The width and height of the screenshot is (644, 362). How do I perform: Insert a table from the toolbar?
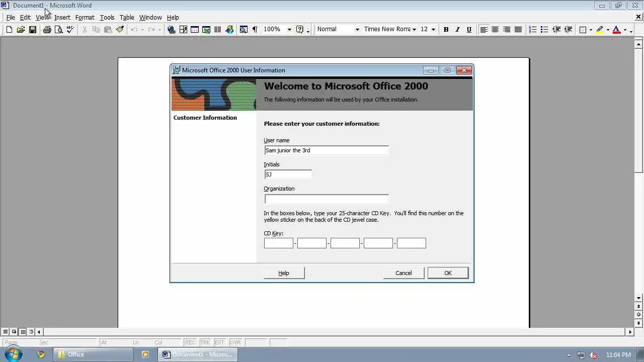point(195,30)
